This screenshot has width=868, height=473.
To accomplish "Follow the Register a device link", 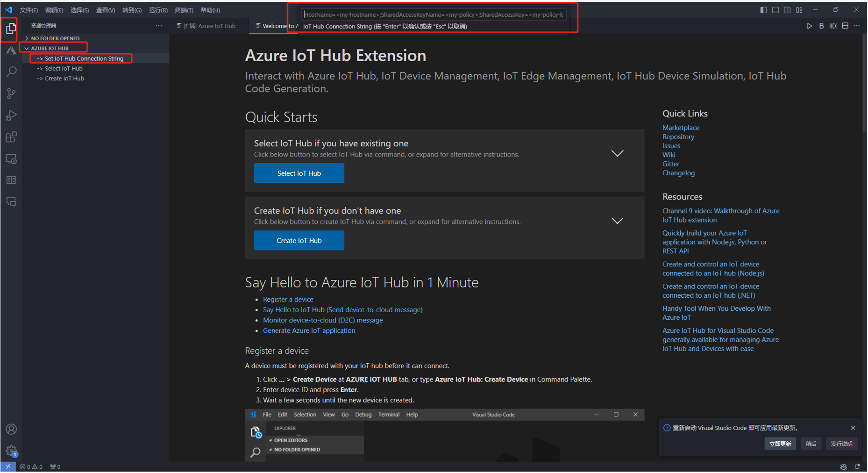I will tap(288, 300).
